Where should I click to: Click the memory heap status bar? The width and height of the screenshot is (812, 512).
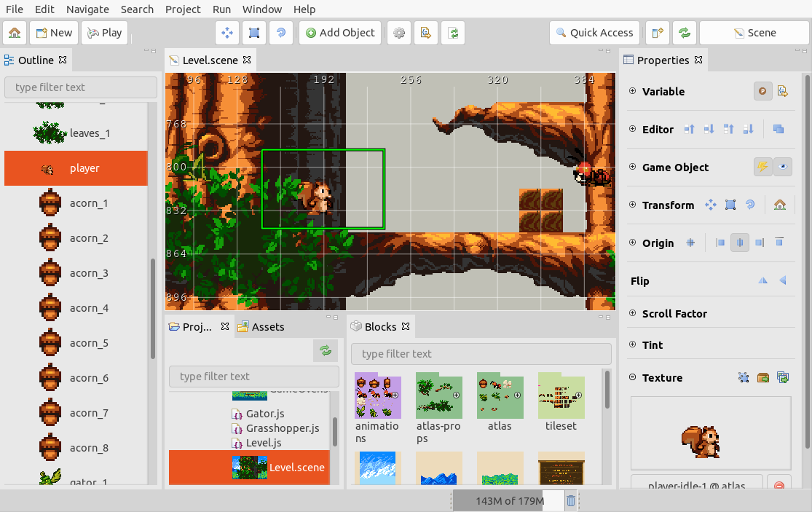coord(508,500)
